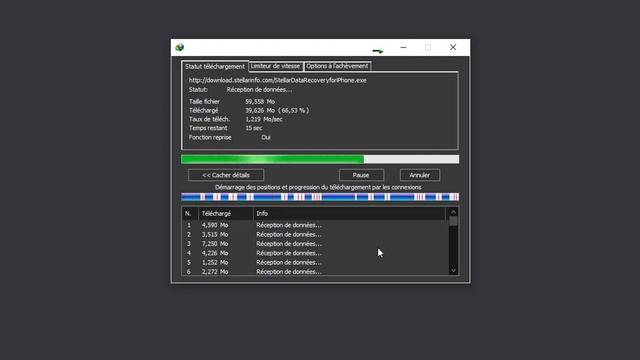
Task: Select connection row 2 with 3,513 Mo
Action: pyautogui.click(x=315, y=234)
